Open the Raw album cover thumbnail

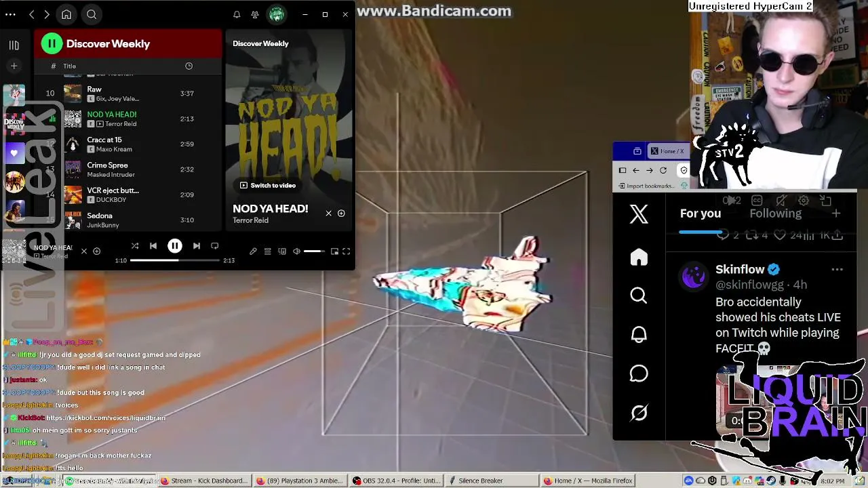point(73,94)
